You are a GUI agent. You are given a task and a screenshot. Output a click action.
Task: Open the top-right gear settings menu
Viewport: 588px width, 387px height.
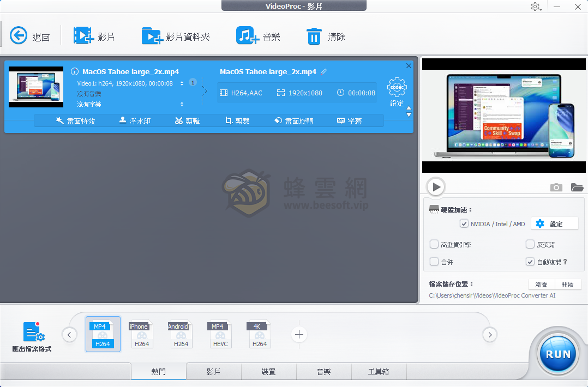click(x=536, y=7)
